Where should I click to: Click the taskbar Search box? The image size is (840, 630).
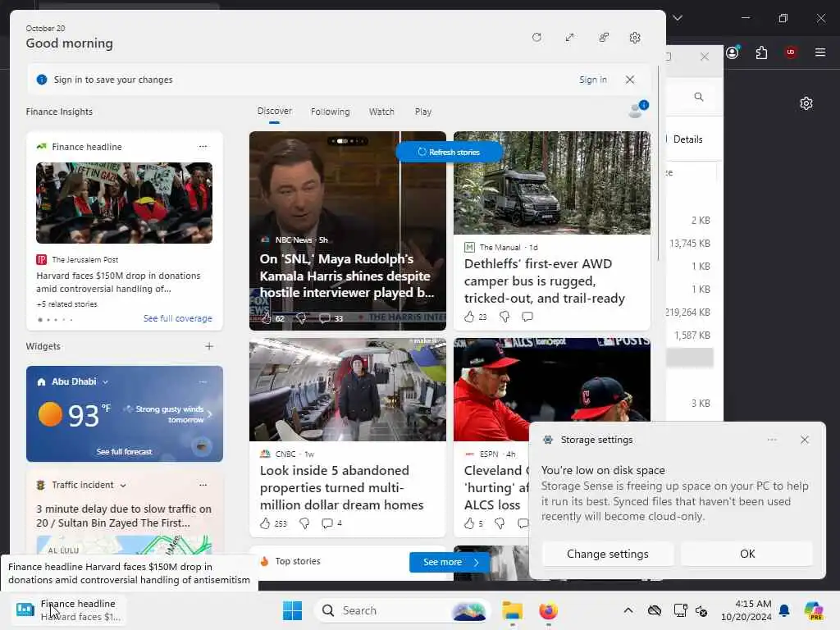tap(403, 610)
